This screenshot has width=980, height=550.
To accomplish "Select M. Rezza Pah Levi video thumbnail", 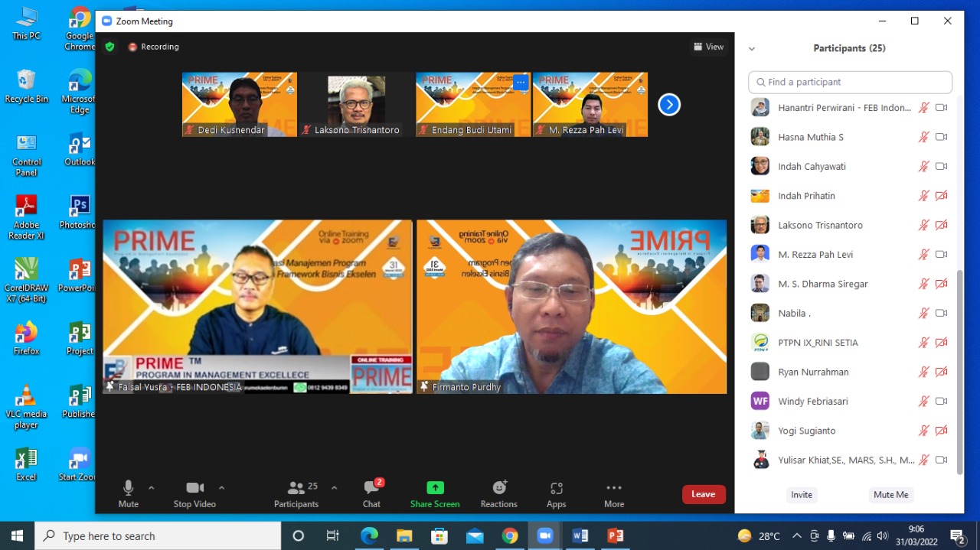I will (590, 105).
